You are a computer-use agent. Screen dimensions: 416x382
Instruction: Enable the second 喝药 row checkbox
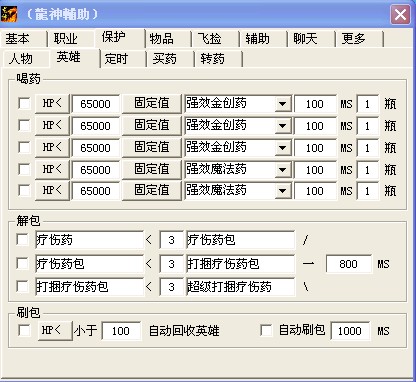point(24,125)
